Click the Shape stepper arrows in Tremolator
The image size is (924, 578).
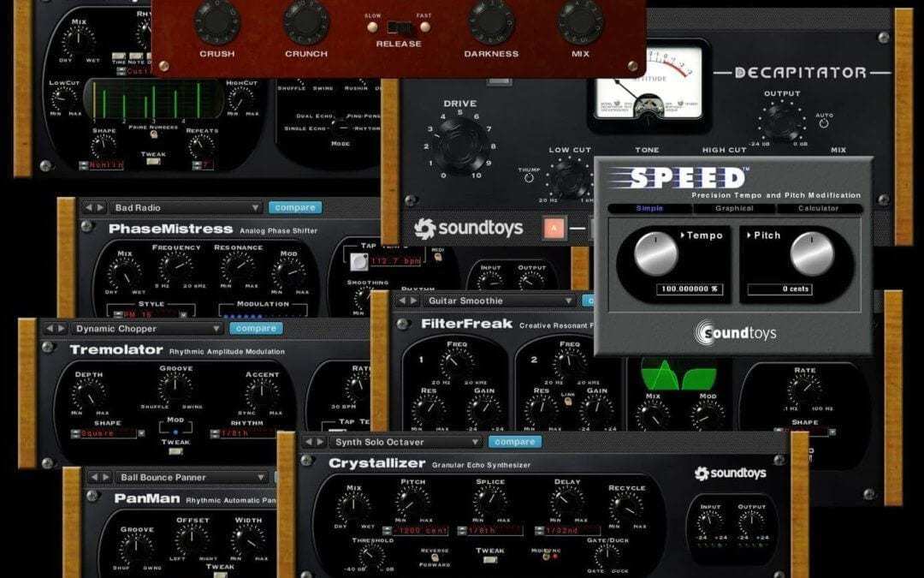point(75,433)
